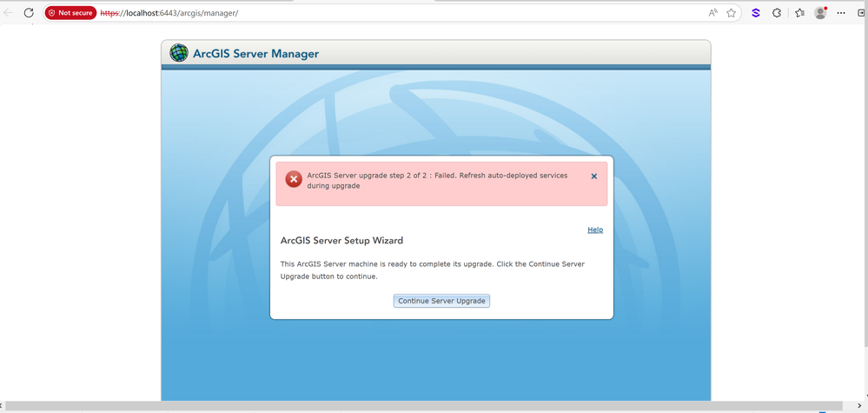Screen dimensions: 868x413
Task: Add this page to favorites with star icon
Action: (731, 13)
